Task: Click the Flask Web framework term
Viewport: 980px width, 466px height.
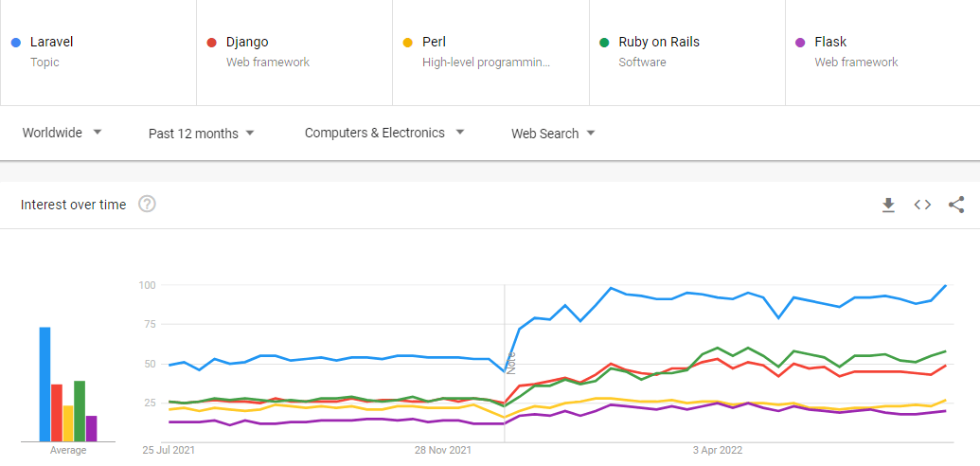Action: tap(830, 42)
